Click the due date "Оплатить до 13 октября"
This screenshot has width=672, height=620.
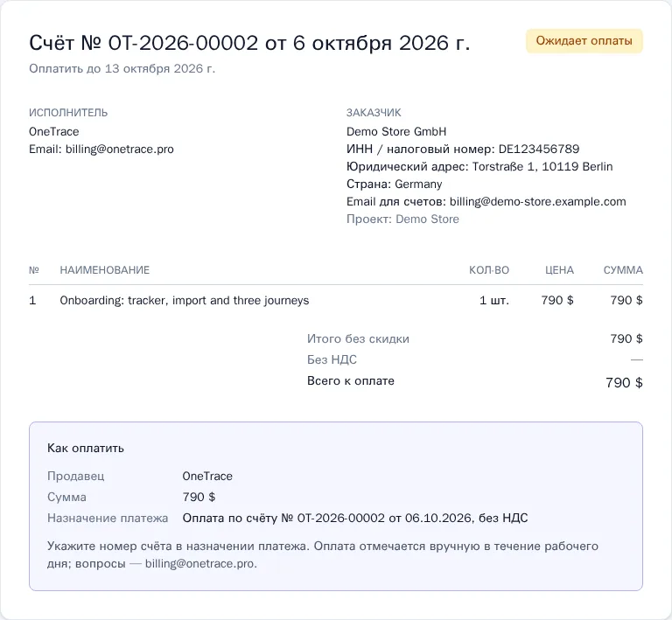[x=122, y=68]
